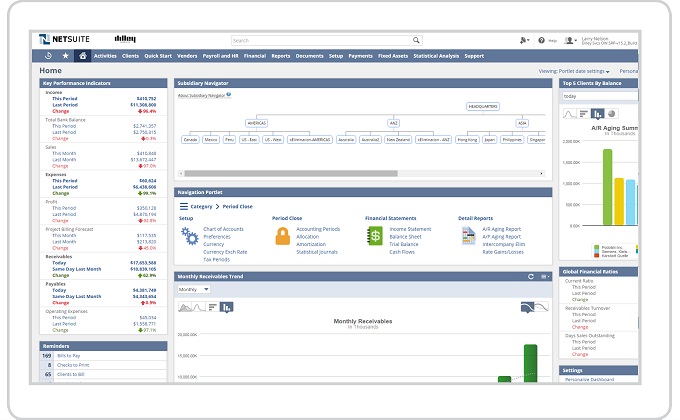
Task: Open the Income Statement link
Action: [410, 229]
